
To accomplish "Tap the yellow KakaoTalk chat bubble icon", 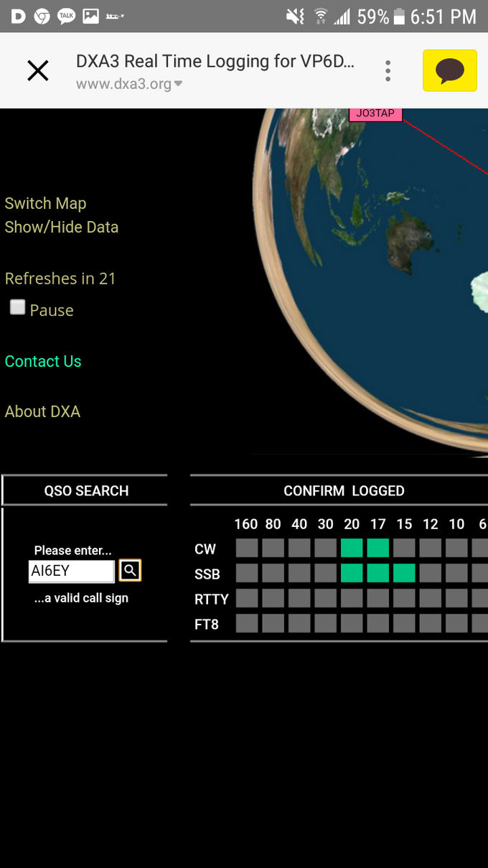I will [x=449, y=71].
